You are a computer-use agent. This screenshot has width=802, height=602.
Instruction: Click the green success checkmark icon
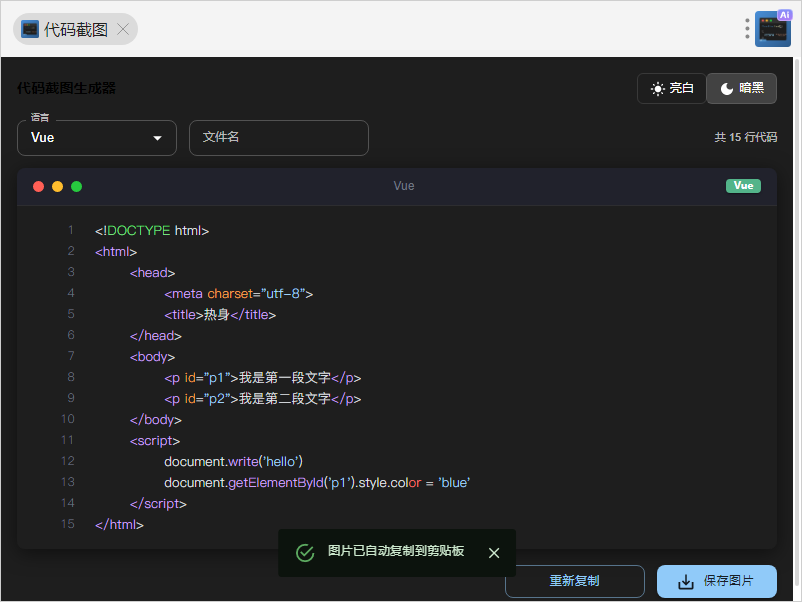point(305,553)
